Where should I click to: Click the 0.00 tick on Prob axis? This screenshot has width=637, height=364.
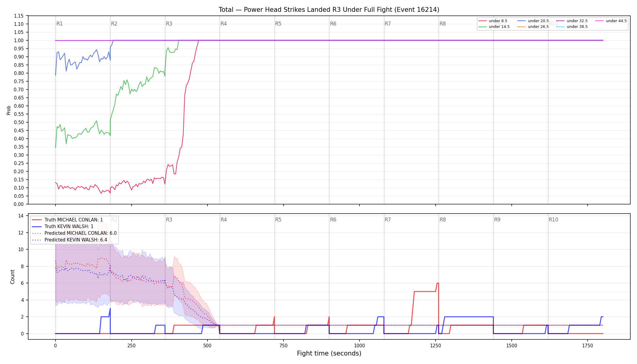pyautogui.click(x=19, y=204)
